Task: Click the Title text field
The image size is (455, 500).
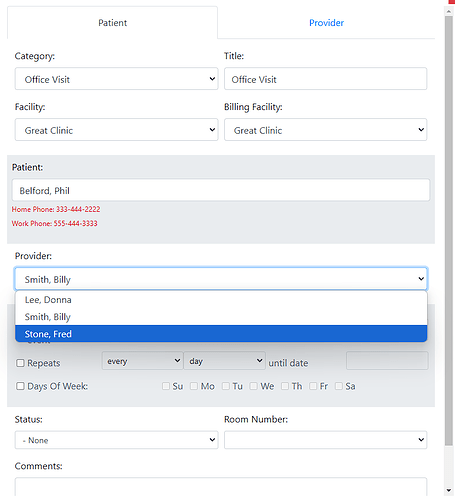Action: 325,79
